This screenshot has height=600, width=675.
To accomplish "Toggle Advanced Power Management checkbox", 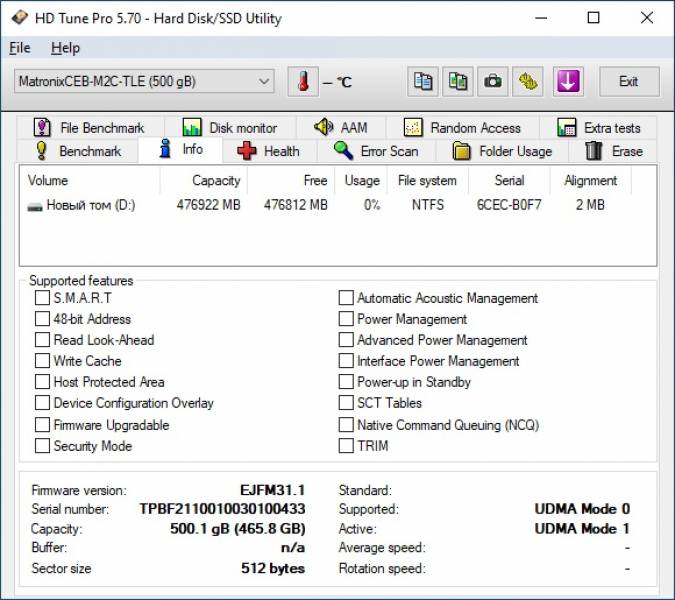I will pyautogui.click(x=346, y=340).
